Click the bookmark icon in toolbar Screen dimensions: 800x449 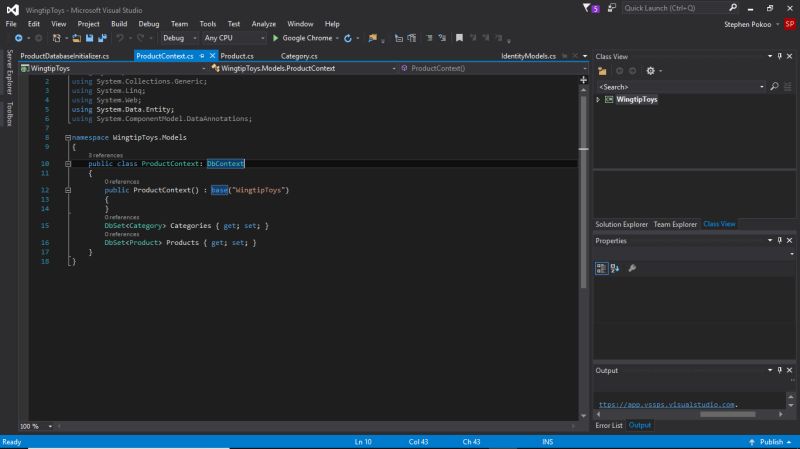pos(459,38)
